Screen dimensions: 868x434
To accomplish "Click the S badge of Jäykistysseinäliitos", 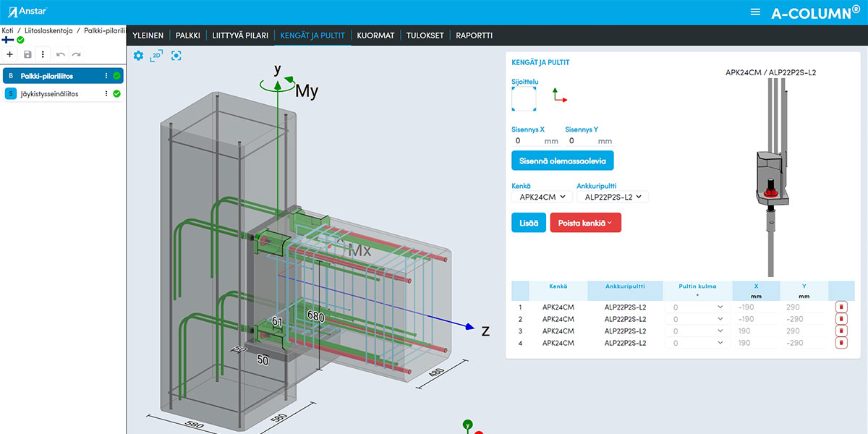I will [11, 93].
